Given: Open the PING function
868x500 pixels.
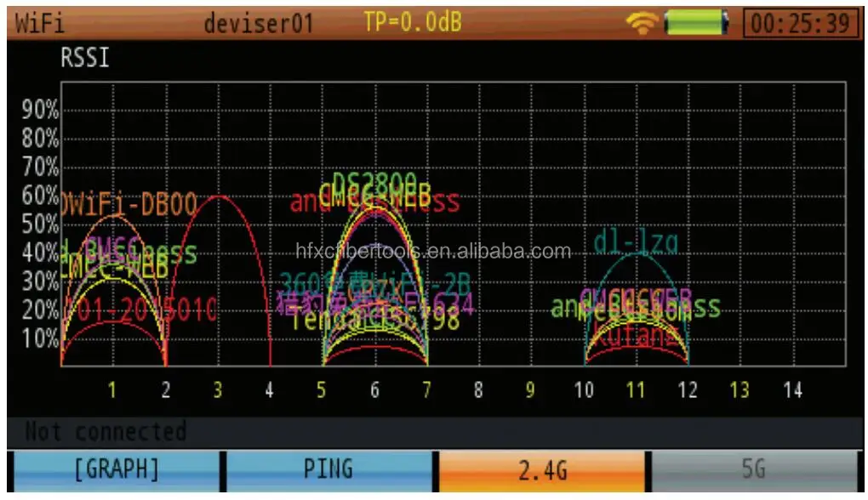Looking at the screenshot, I should [328, 471].
